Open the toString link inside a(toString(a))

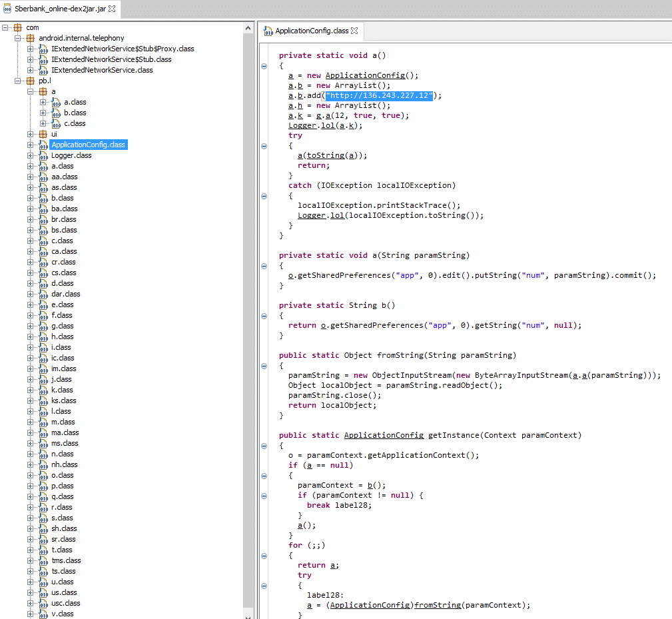coord(325,156)
